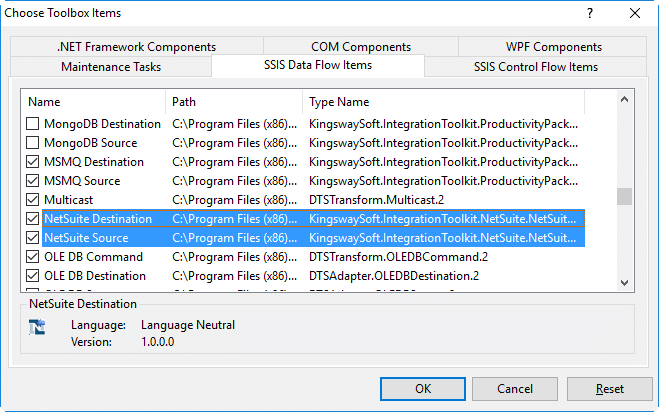
Task: Click DTSTransform.Multicast.2 type name
Action: (377, 200)
